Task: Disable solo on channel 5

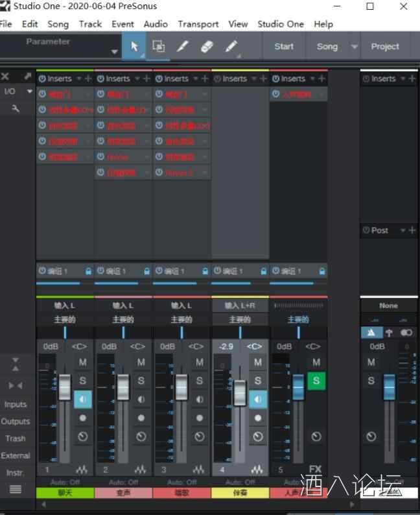Action: 316,381
